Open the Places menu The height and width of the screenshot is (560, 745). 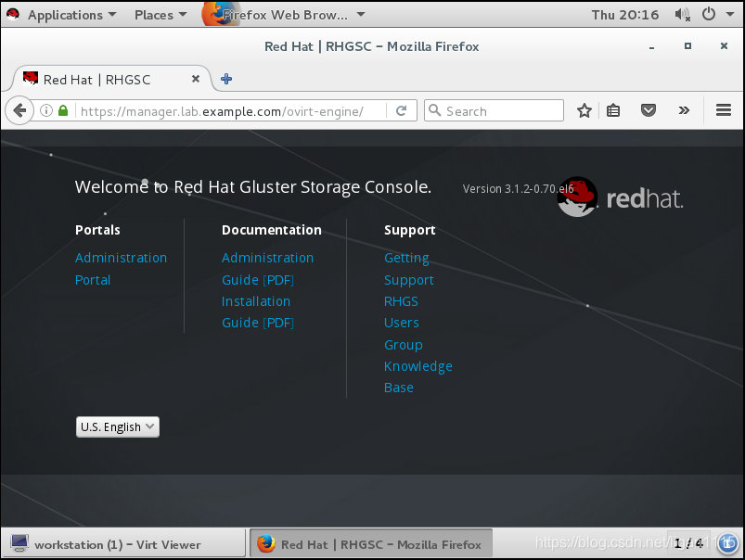(161, 15)
